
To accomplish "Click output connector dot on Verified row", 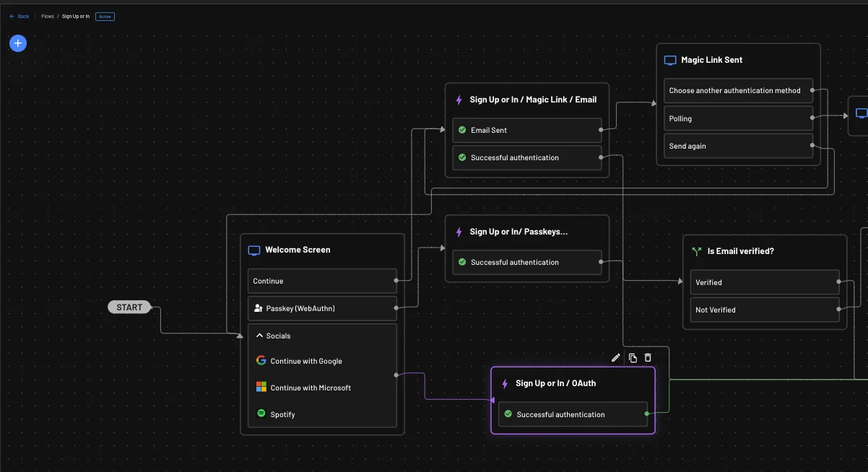I will click(838, 281).
